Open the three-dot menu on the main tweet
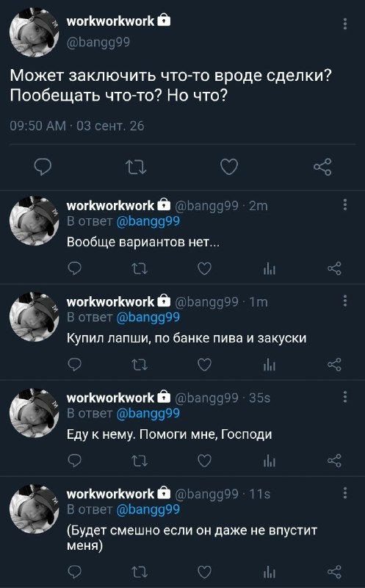This screenshot has width=365, height=588. (x=344, y=24)
